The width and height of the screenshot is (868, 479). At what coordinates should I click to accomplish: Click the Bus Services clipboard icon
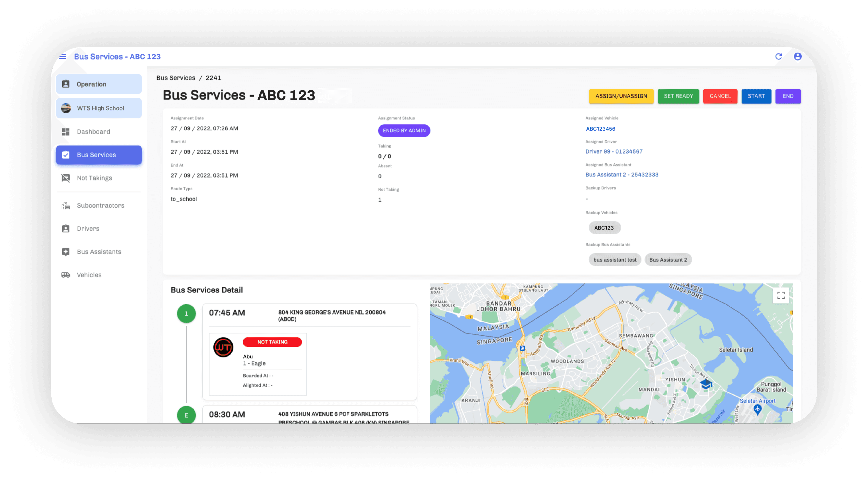[x=66, y=155]
